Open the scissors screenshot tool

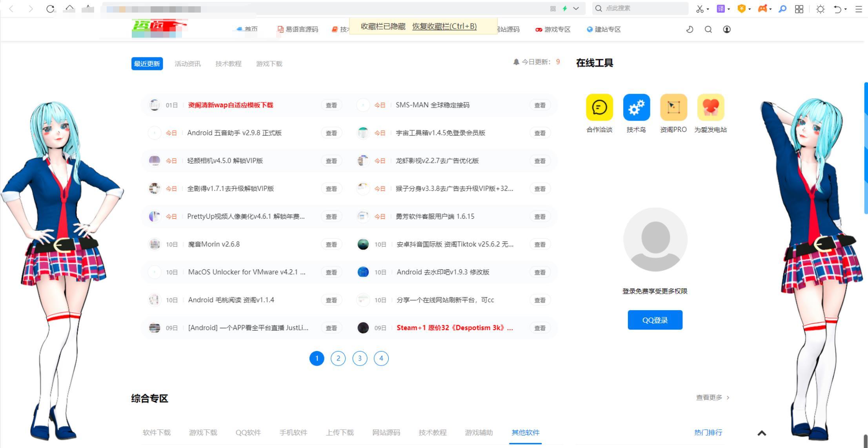point(700,9)
